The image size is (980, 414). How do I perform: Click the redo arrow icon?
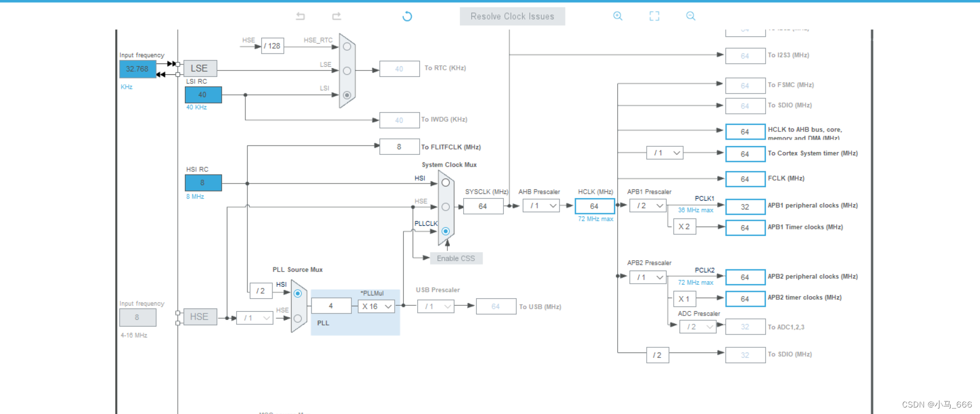point(336,16)
